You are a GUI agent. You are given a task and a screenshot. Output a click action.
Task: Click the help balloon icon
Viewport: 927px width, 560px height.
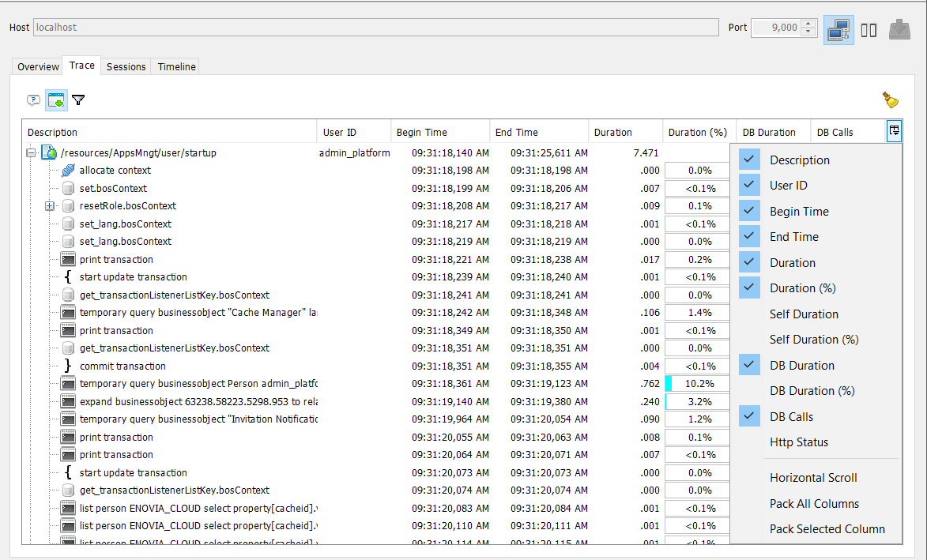pos(33,100)
